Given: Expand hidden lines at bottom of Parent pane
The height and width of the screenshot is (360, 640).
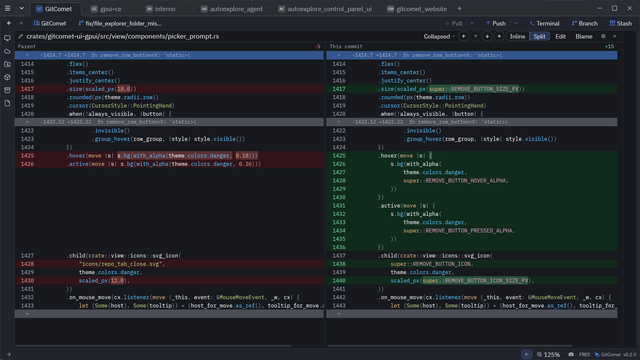Looking at the screenshot, I should point(169,314).
